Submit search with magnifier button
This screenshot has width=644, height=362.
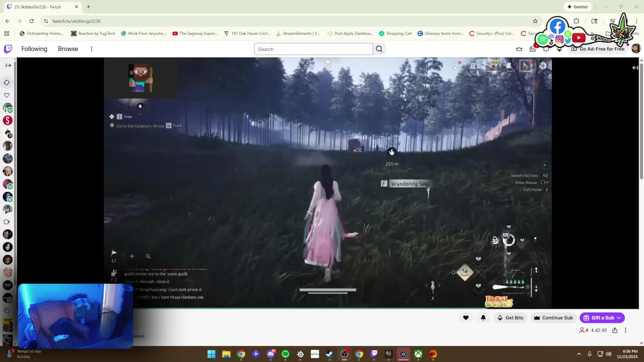coord(379,49)
